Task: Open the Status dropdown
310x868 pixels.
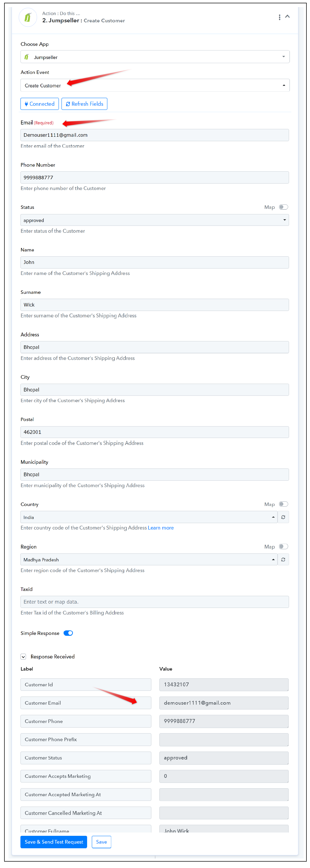Action: click(154, 220)
